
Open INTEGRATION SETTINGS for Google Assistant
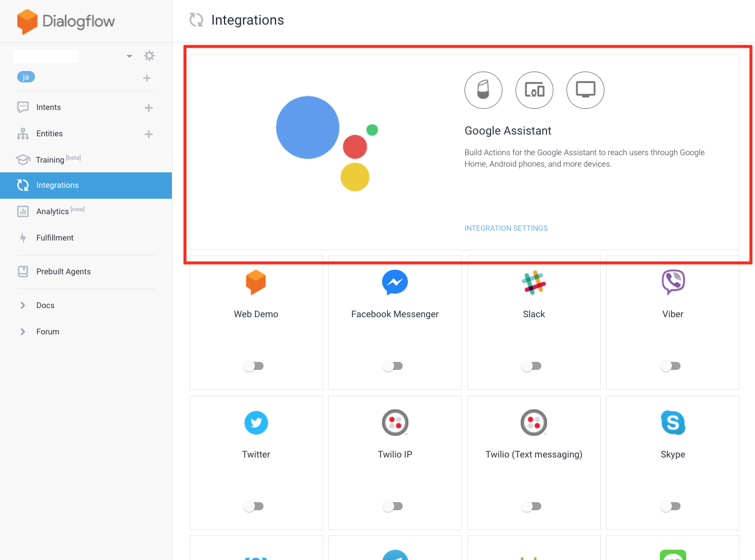(506, 228)
